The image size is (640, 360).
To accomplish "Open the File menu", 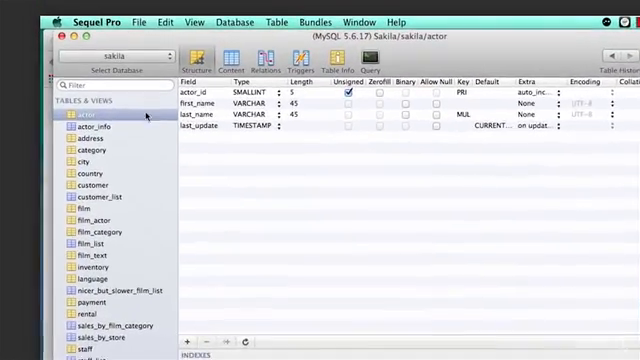I will pyautogui.click(x=139, y=22).
